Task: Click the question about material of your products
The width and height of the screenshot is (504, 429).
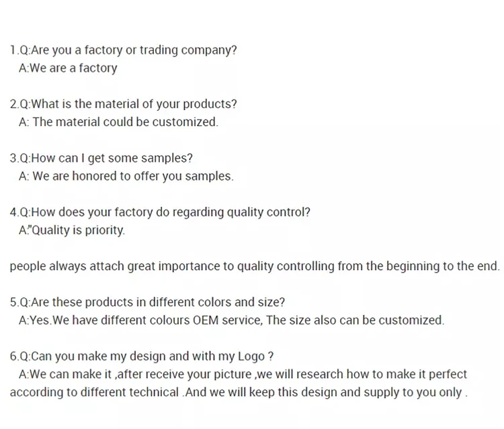Action: tap(123, 104)
